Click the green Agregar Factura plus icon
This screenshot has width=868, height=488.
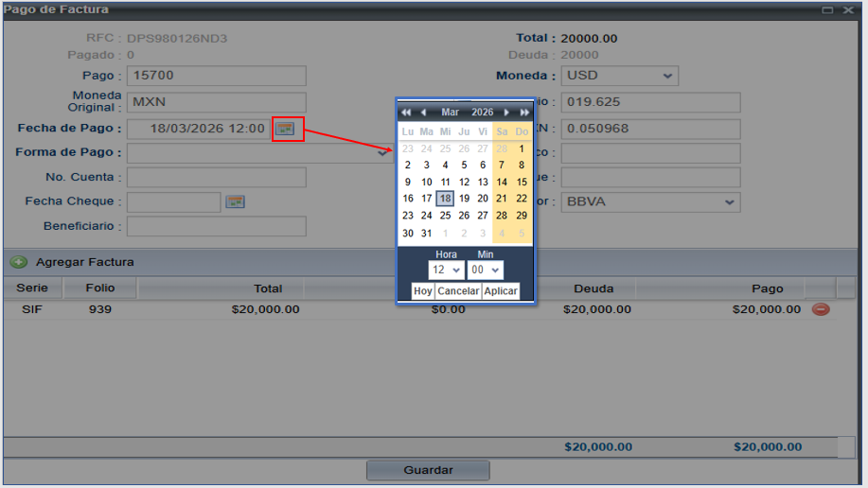(x=18, y=262)
